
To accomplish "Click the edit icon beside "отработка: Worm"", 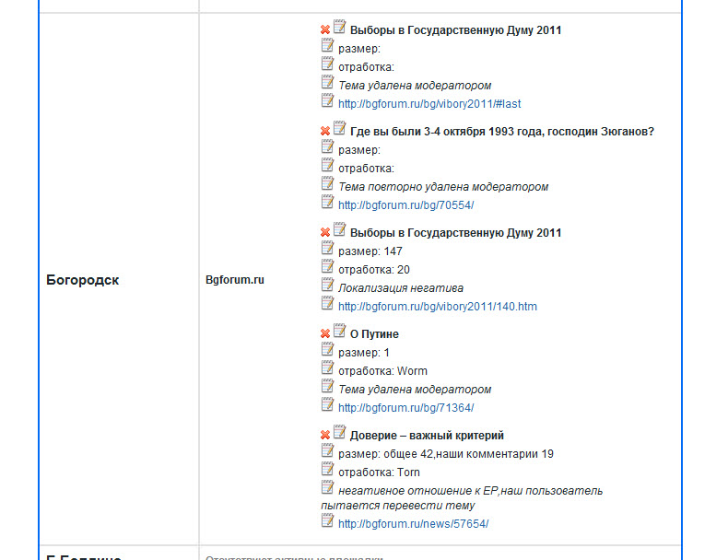I will click(x=327, y=368).
